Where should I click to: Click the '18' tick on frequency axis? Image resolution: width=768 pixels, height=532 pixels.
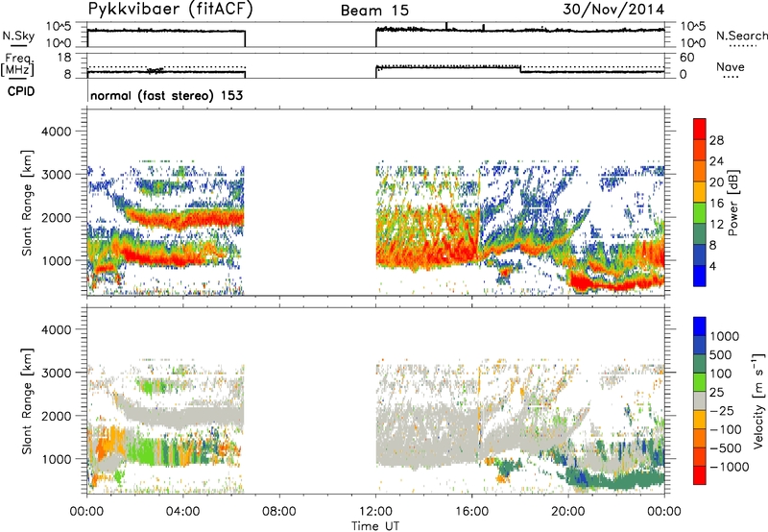(62, 58)
